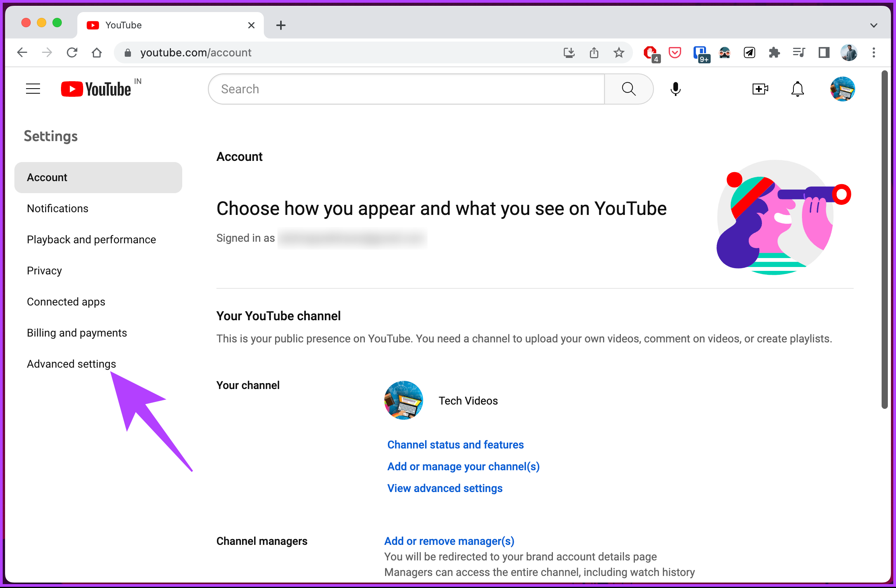Click the address bar URL

pyautogui.click(x=196, y=52)
